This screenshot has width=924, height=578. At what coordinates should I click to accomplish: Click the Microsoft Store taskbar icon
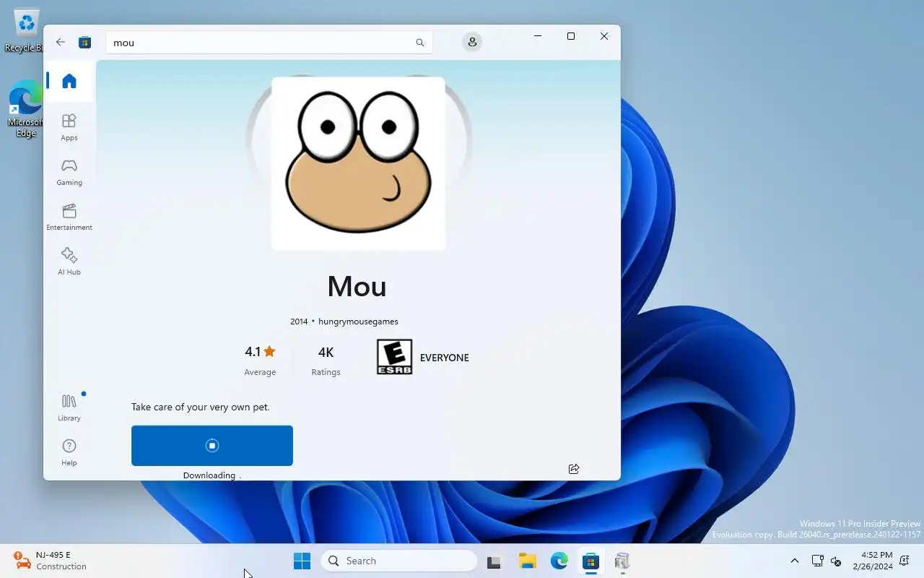pyautogui.click(x=591, y=561)
